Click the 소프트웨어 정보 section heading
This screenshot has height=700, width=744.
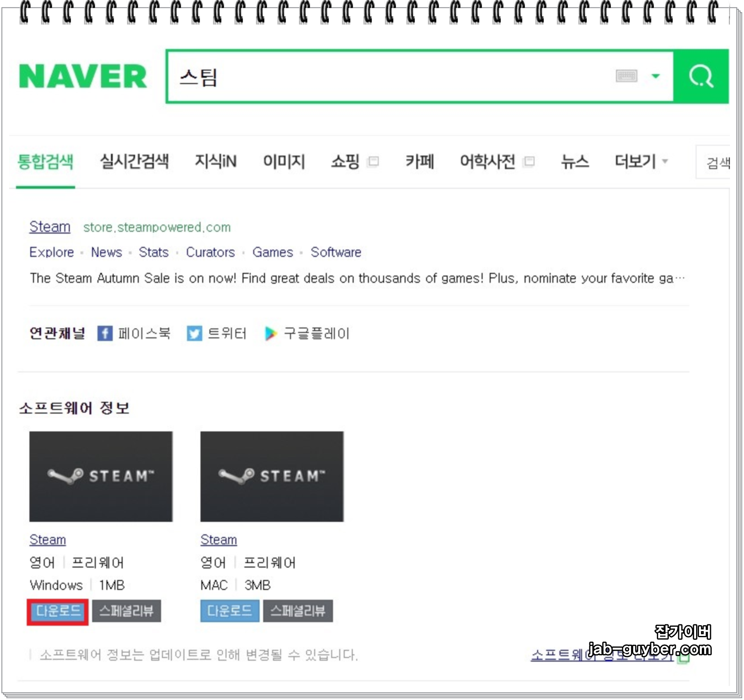74,408
